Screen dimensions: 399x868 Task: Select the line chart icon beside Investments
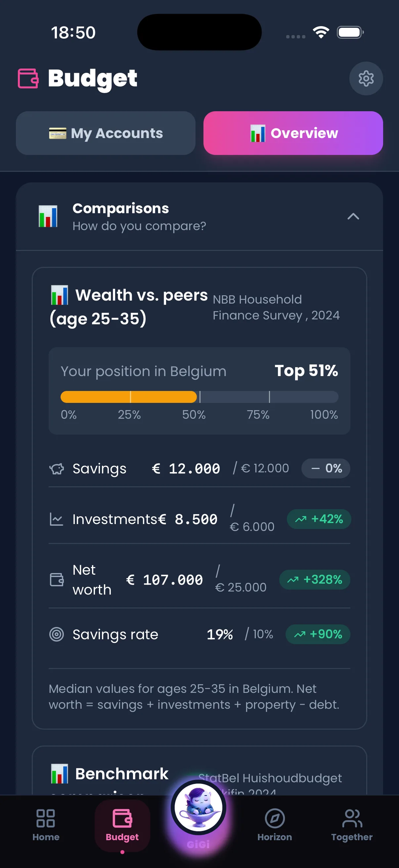pos(57,519)
